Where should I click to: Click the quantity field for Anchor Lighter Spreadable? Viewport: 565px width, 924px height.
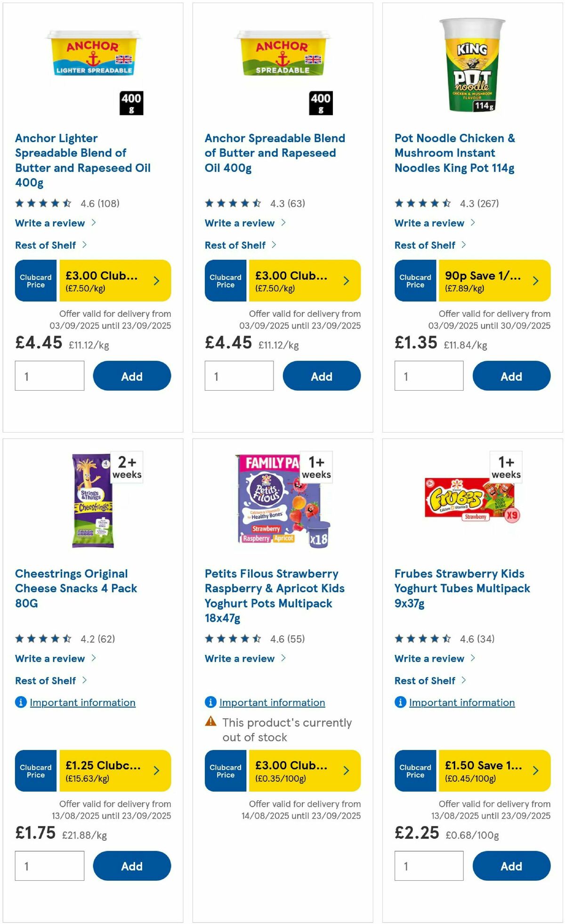49,375
